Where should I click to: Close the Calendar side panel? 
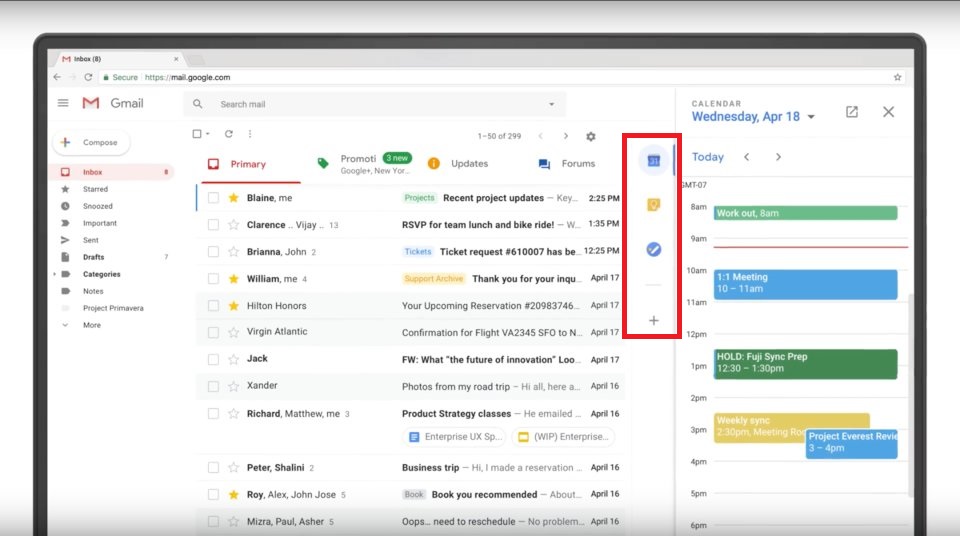coord(888,111)
